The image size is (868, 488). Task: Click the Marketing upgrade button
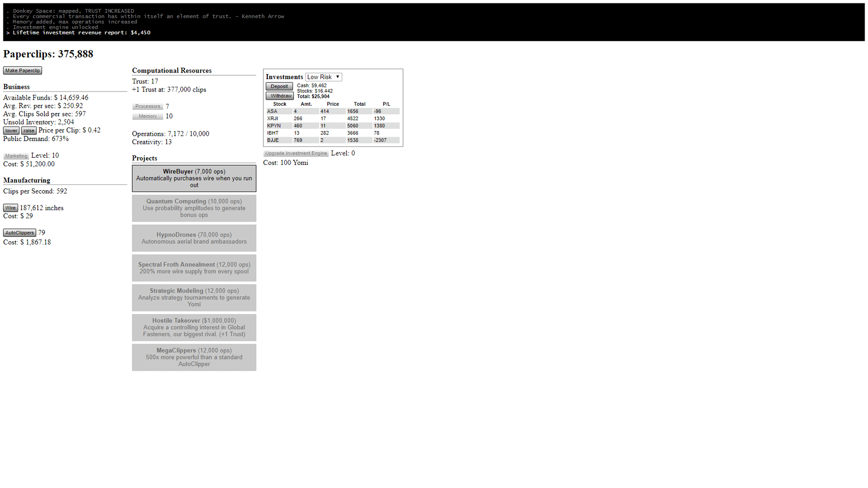click(x=16, y=156)
